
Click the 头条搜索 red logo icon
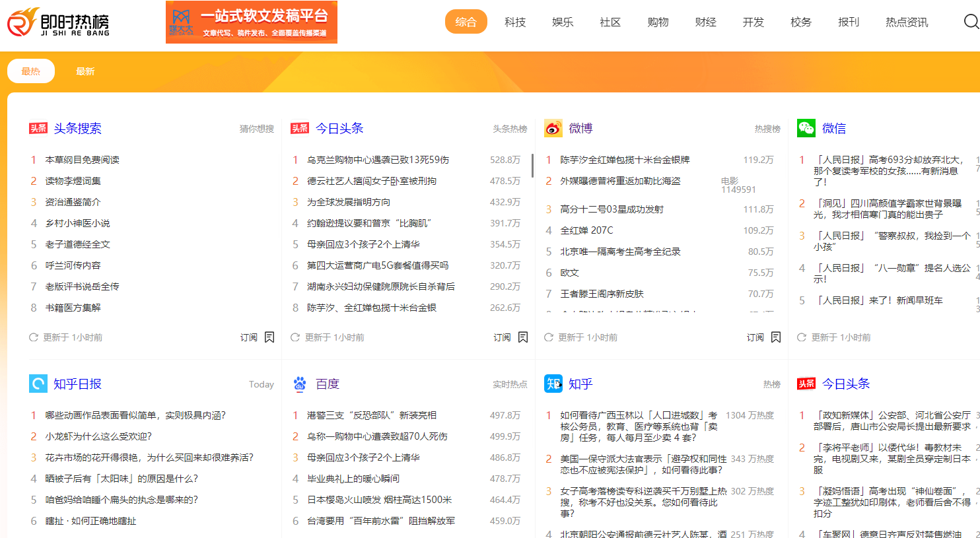[38, 128]
